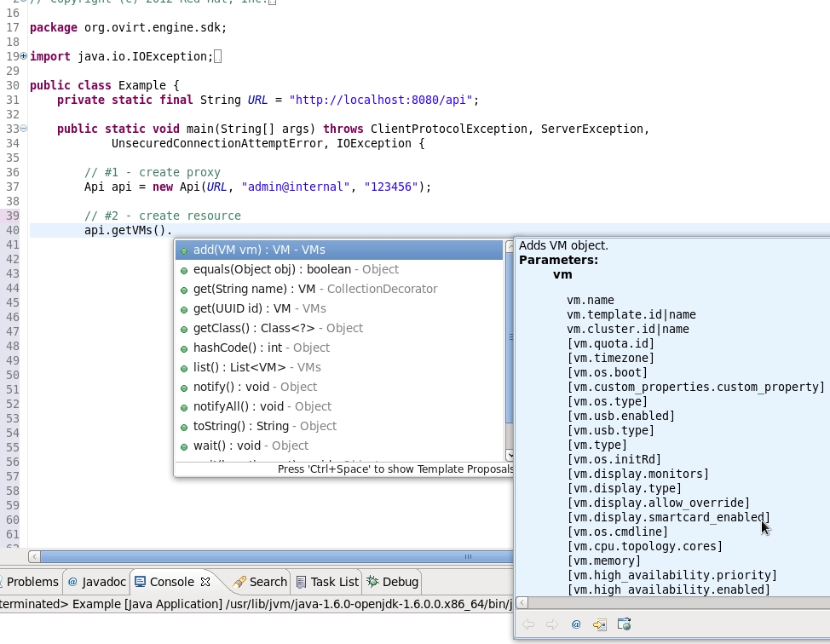Switch to the Search tab
This screenshot has width=830, height=644.
click(x=261, y=582)
